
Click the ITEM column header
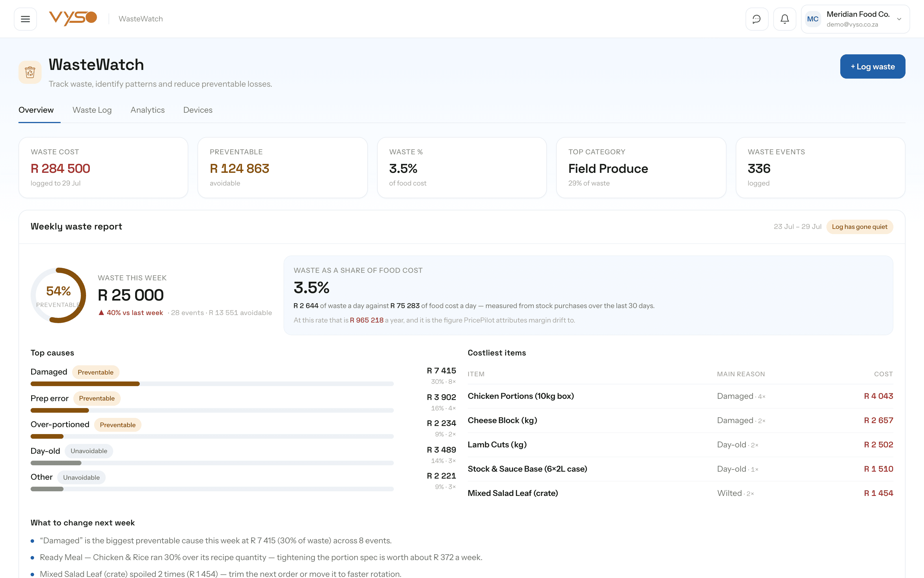[476, 374]
